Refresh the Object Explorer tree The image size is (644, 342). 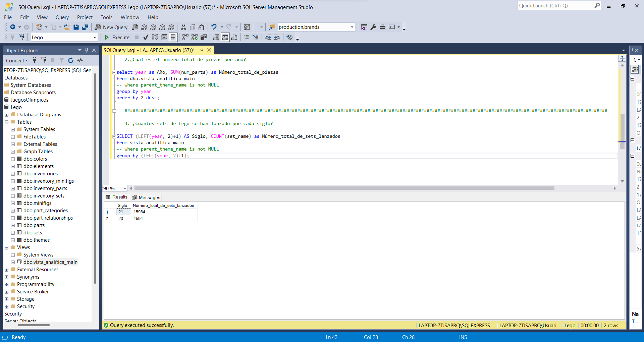pyautogui.click(x=71, y=60)
